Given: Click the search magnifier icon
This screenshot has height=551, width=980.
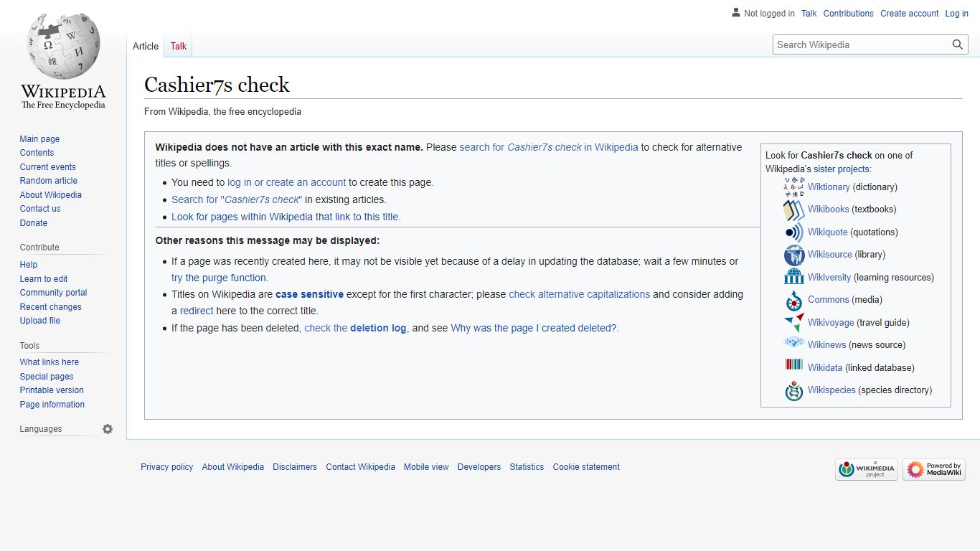Looking at the screenshot, I should coord(958,44).
